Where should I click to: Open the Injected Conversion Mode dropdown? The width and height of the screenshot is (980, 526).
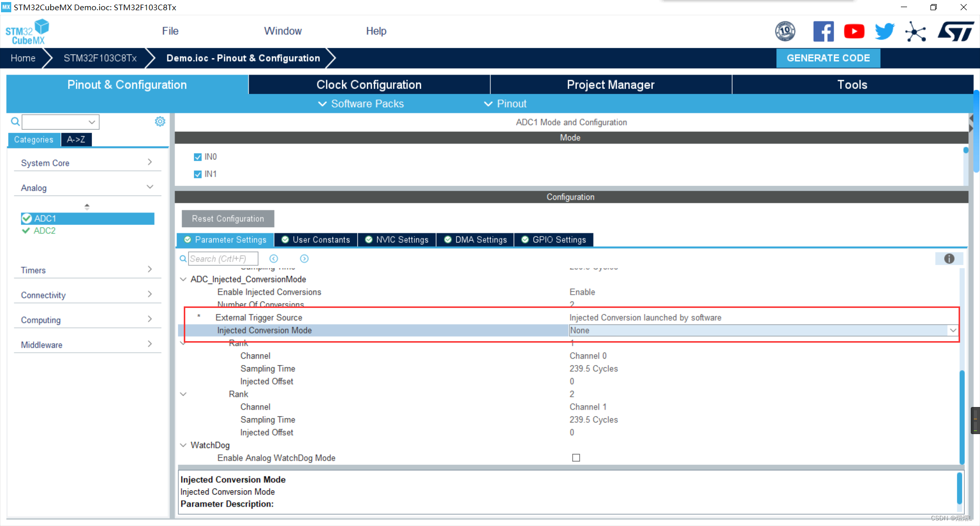[x=953, y=330]
